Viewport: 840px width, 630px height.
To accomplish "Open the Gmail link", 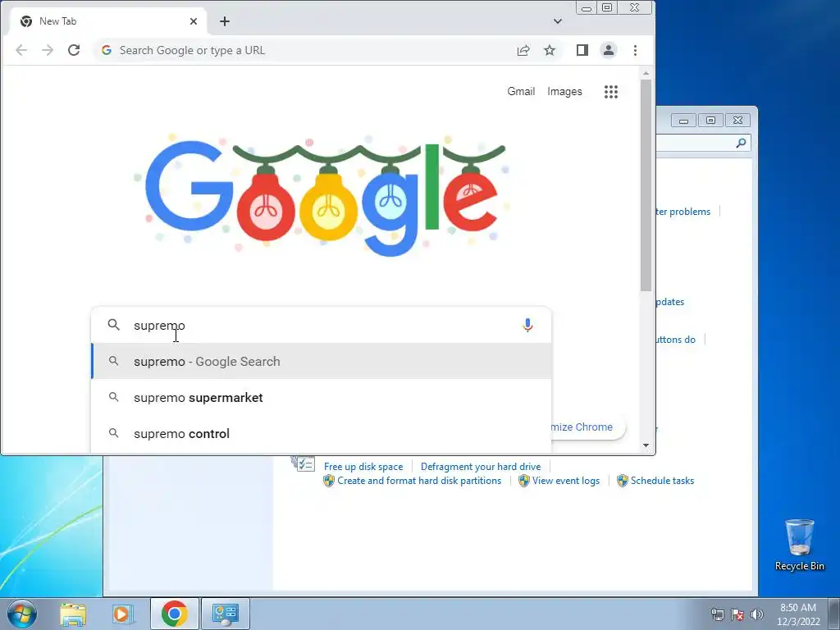I will (521, 92).
